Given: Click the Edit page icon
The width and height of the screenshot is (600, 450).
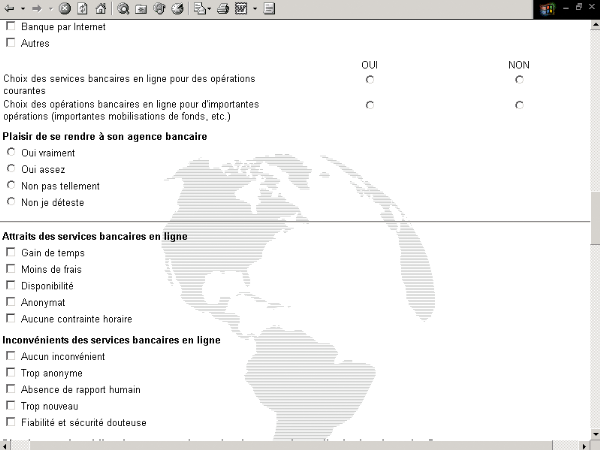Looking at the screenshot, I should pyautogui.click(x=241, y=8).
